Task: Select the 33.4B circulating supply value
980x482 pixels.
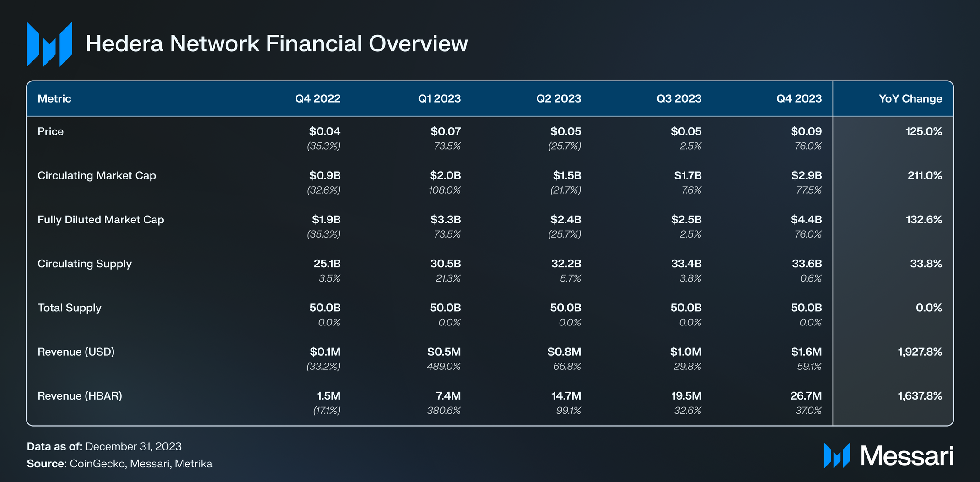Action: click(686, 264)
